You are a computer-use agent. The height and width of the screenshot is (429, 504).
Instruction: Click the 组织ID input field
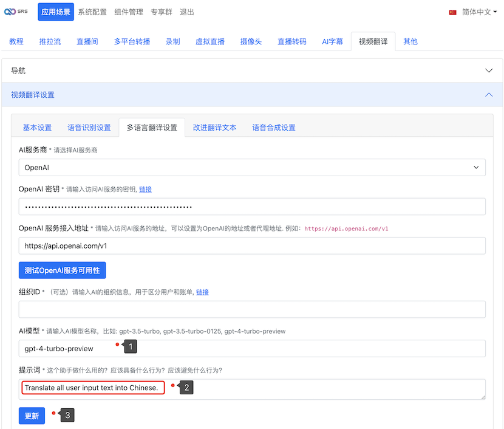click(x=252, y=309)
